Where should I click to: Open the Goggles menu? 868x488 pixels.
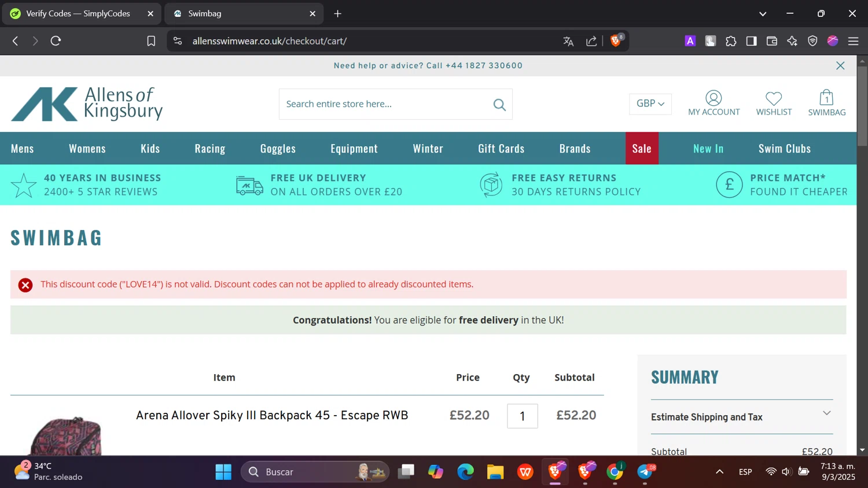point(278,149)
